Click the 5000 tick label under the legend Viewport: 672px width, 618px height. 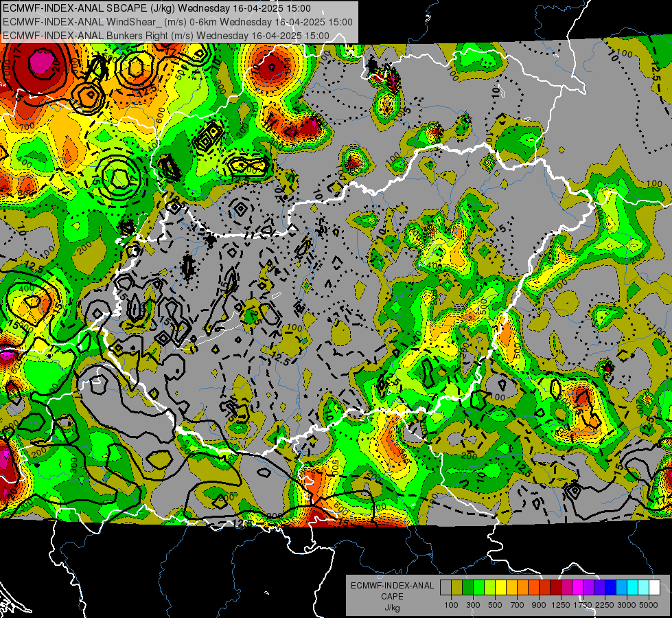(649, 605)
